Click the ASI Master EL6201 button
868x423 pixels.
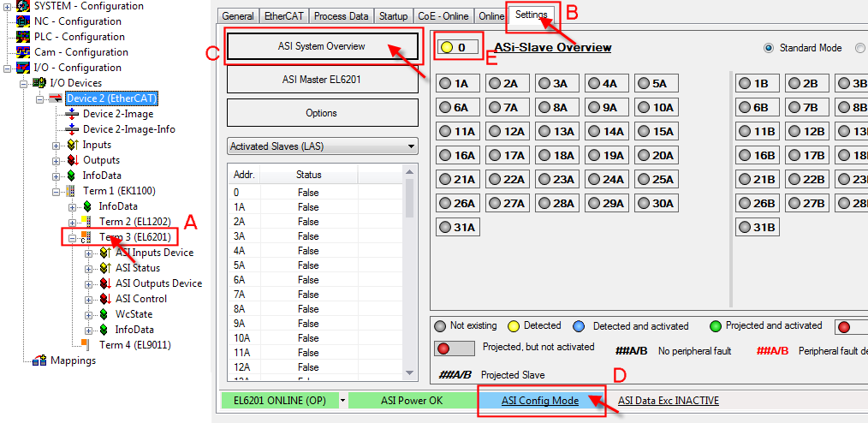pos(322,80)
